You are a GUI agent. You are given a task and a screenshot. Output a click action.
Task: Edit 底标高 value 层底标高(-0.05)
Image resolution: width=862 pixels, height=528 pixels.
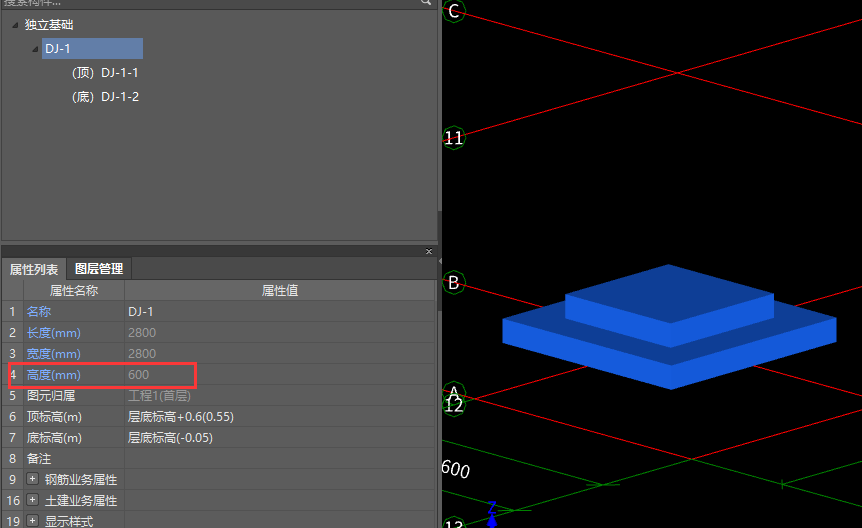pyautogui.click(x=280, y=437)
